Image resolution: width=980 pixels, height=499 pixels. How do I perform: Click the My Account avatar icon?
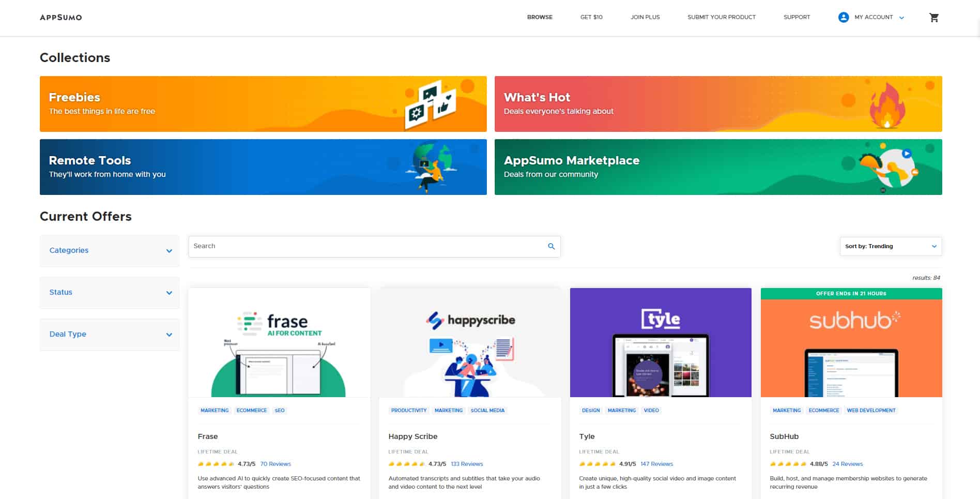tap(843, 17)
